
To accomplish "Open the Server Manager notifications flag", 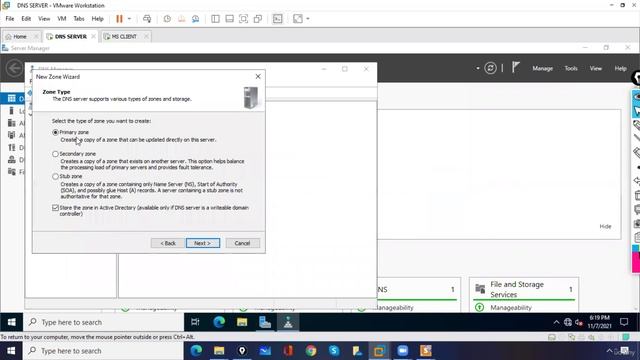I will (516, 67).
